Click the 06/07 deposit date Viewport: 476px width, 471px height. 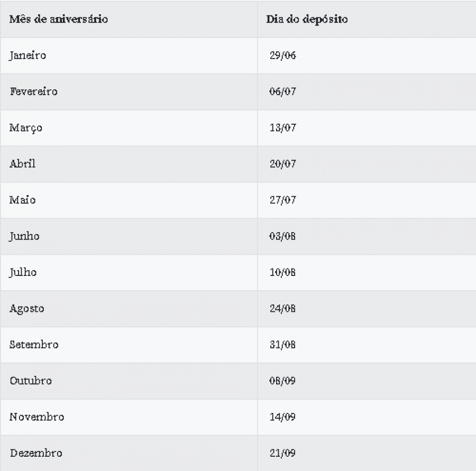pos(282,91)
